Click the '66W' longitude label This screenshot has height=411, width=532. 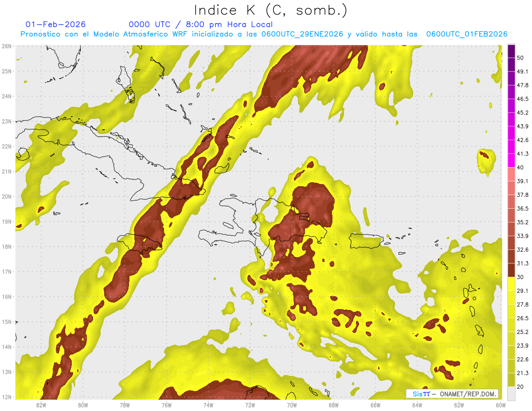point(376,405)
